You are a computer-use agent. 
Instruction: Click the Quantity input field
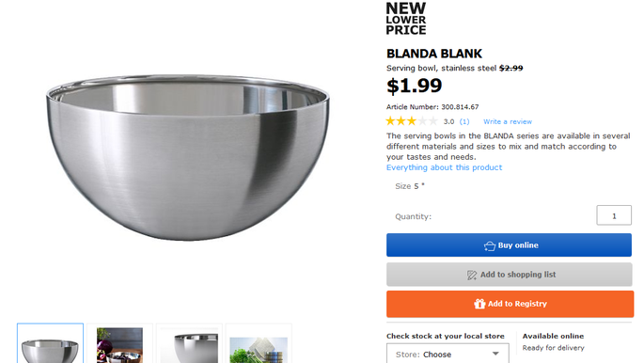point(614,215)
